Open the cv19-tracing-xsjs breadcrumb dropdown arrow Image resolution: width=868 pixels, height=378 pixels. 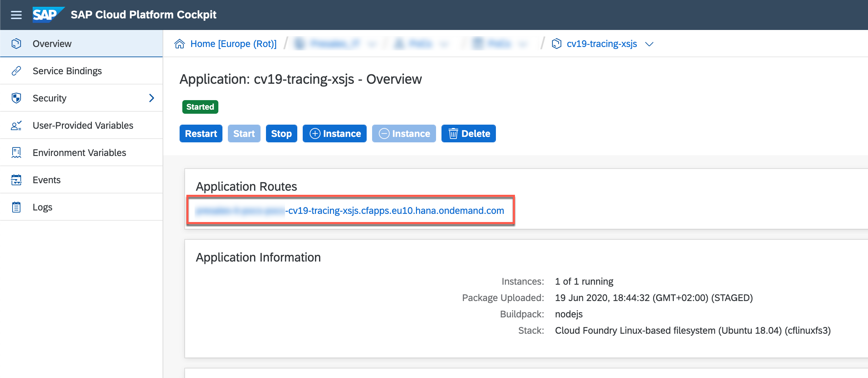(649, 44)
